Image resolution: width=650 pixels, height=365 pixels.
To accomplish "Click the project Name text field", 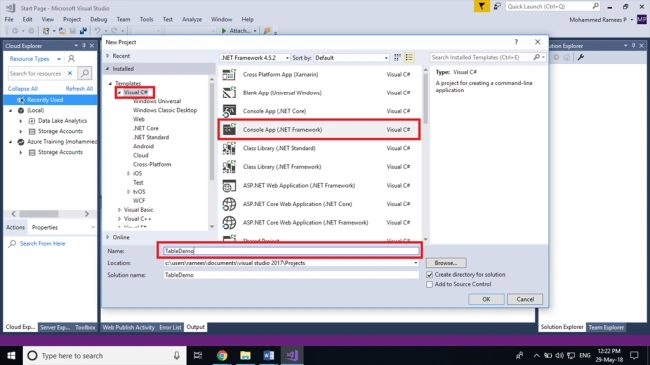I will pyautogui.click(x=291, y=251).
